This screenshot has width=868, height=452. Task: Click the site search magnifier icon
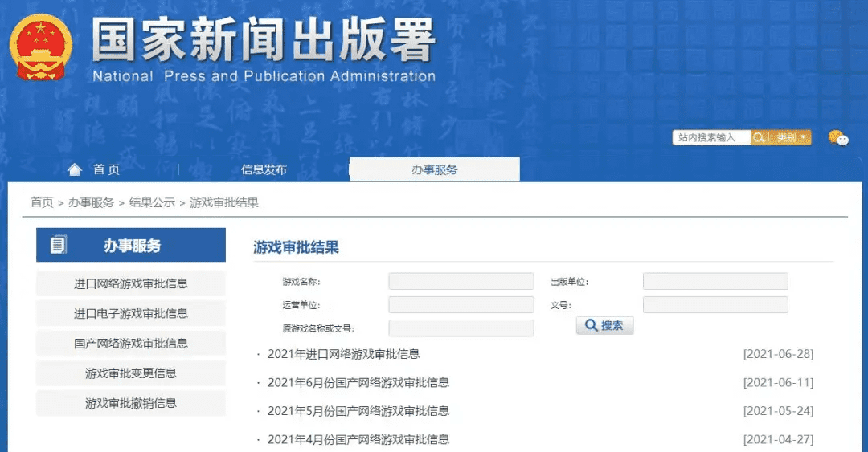(x=759, y=137)
